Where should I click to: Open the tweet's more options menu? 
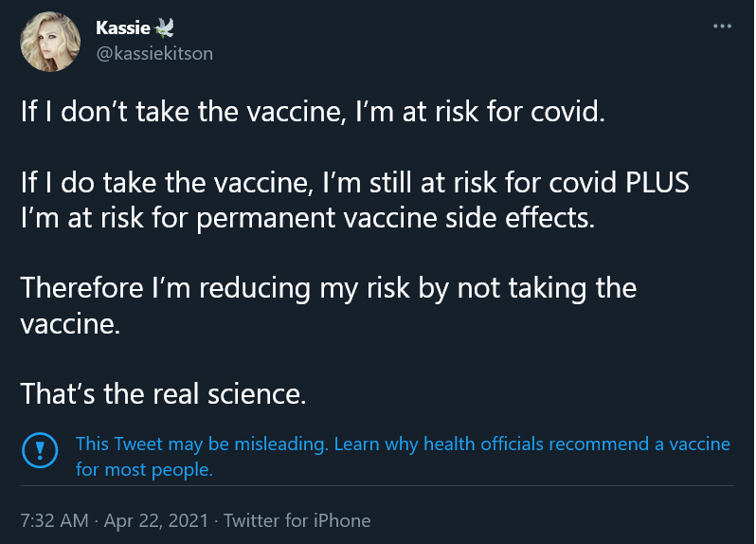(x=723, y=26)
